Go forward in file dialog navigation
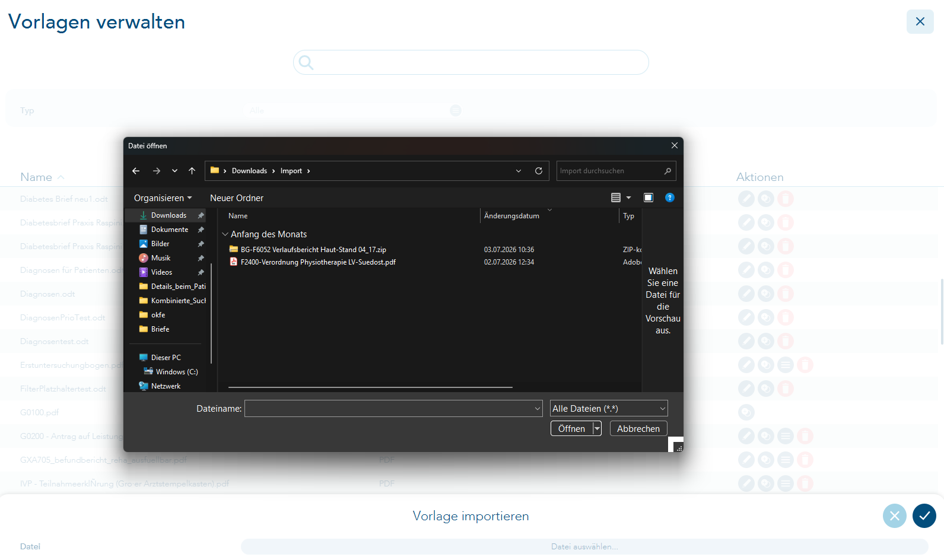The width and height of the screenshot is (944, 560). (157, 171)
